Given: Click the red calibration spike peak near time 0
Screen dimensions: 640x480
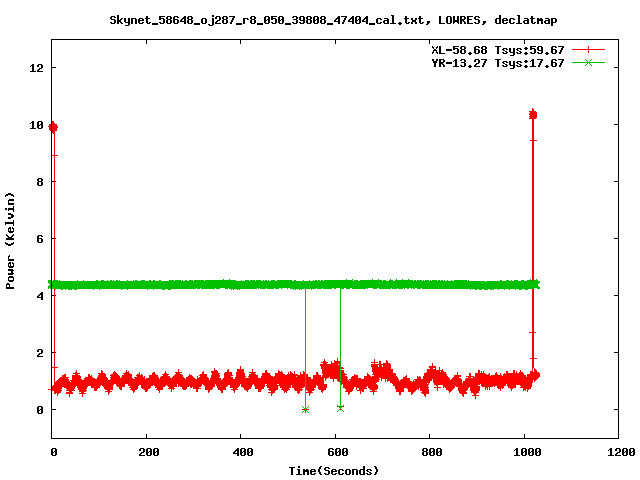Looking at the screenshot, I should pos(53,127).
